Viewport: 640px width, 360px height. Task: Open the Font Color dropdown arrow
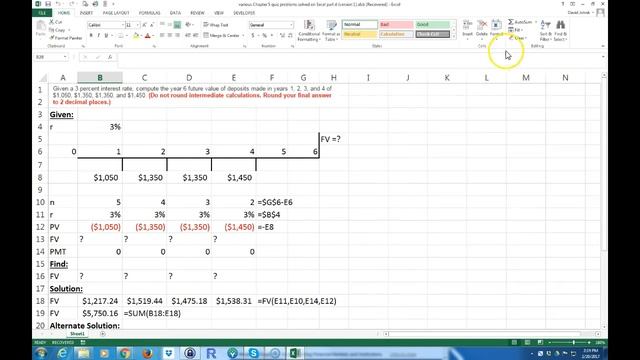tap(153, 36)
